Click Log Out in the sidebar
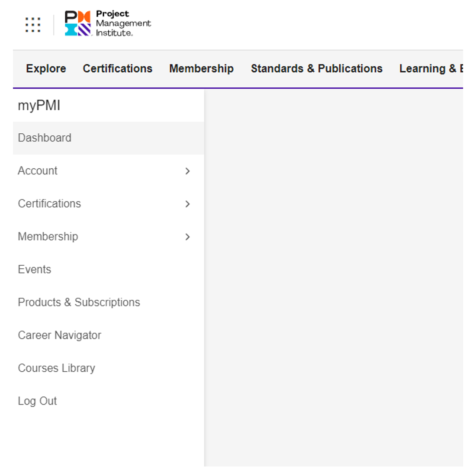 tap(108, 401)
